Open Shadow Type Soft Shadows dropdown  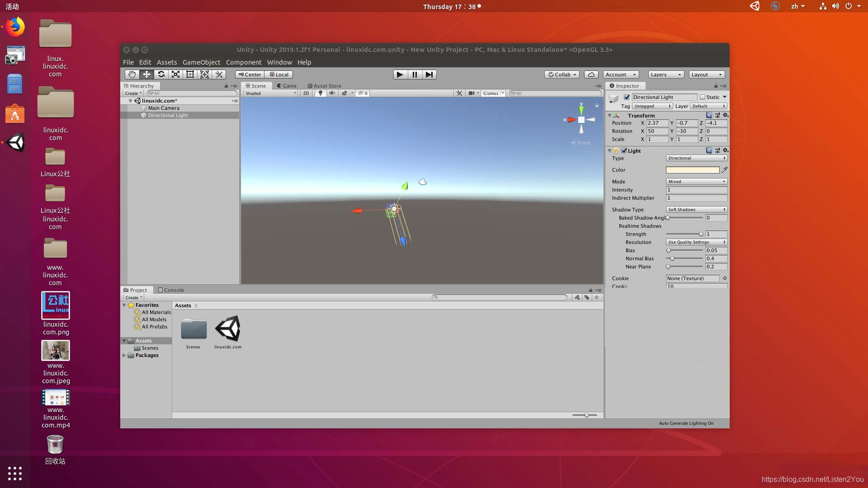pyautogui.click(x=697, y=210)
